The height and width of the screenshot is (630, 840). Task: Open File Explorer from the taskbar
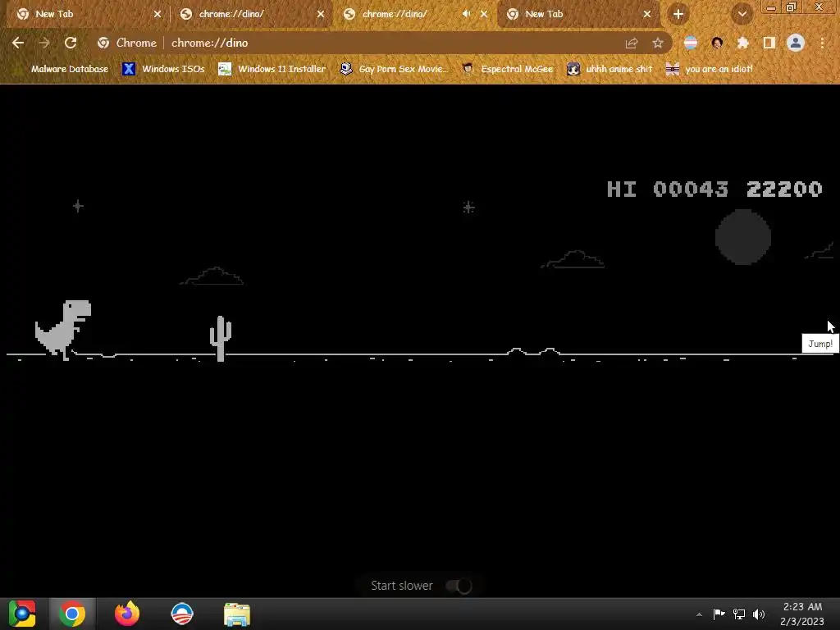[x=237, y=614]
